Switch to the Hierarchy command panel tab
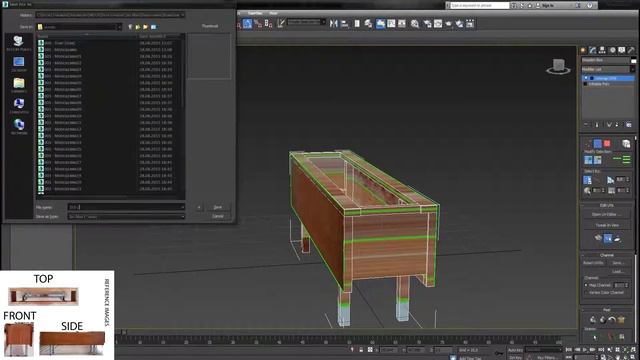Screen dimensions: 640x360 602,50
